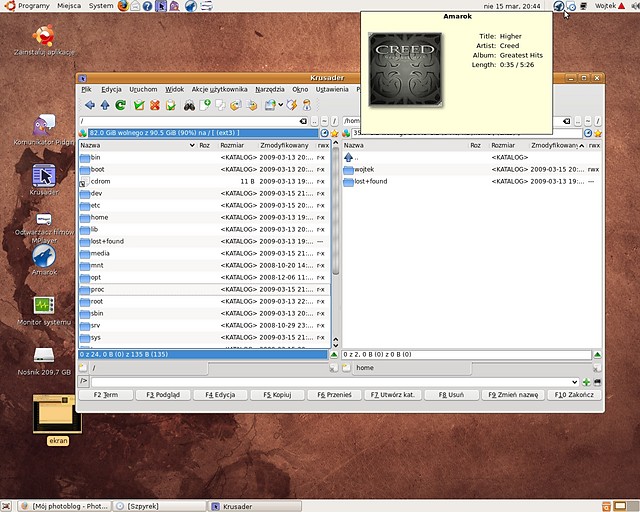Open right panel history clock icon
The image size is (640, 512).
(588, 133)
